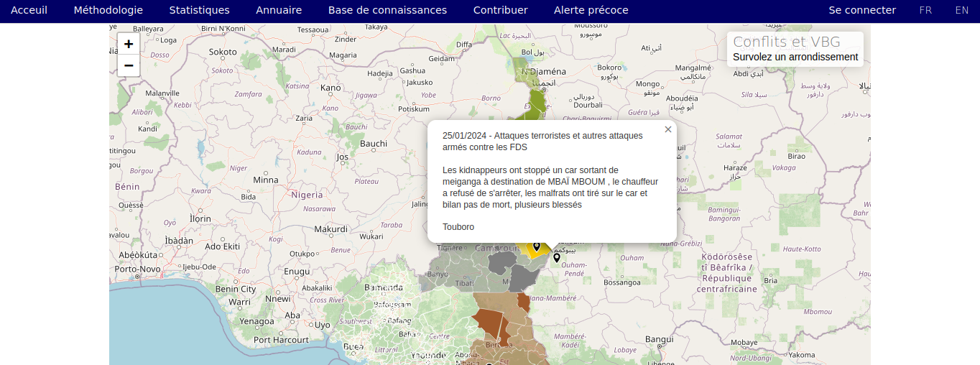
Task: Click the Se connecter link
Action: pos(862,10)
